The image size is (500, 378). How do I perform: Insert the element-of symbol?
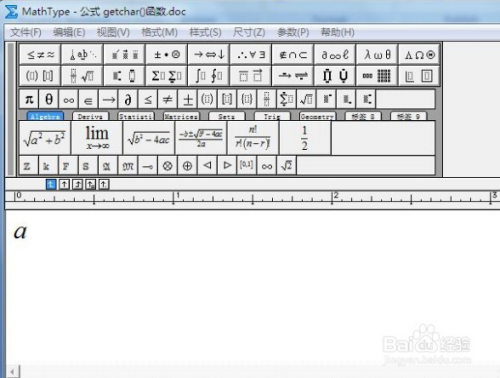click(88, 99)
